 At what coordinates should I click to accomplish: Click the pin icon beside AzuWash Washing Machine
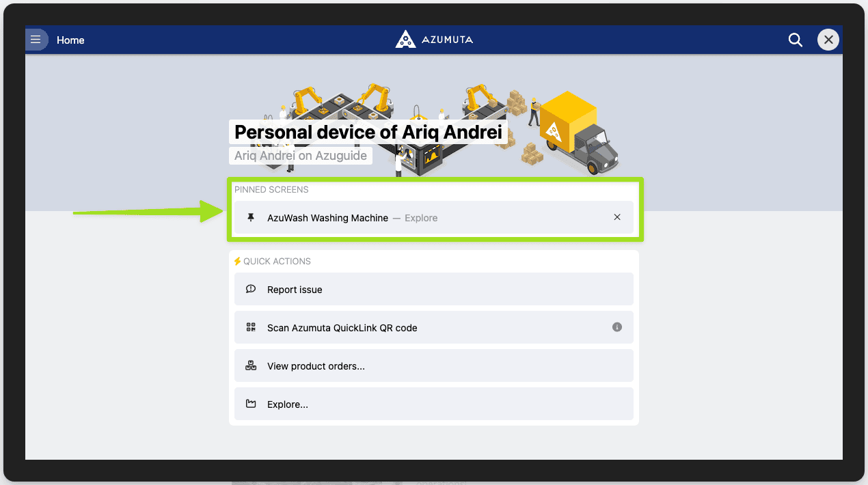tap(251, 218)
